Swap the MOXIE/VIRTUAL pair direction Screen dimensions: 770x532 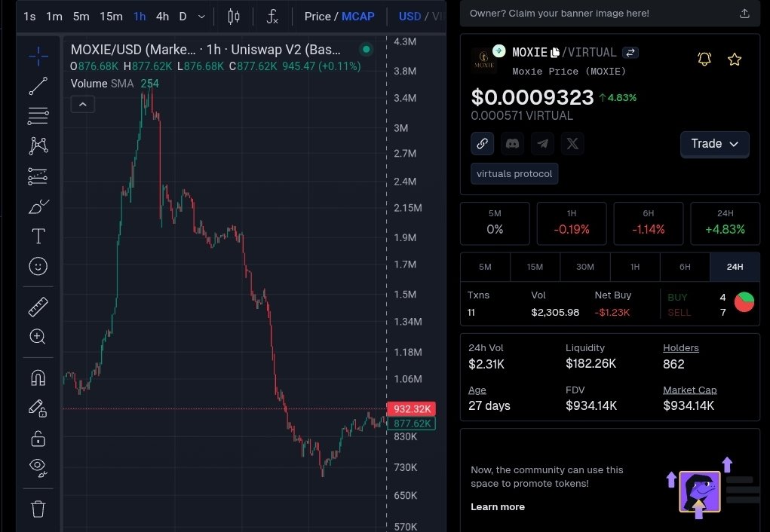tap(630, 53)
